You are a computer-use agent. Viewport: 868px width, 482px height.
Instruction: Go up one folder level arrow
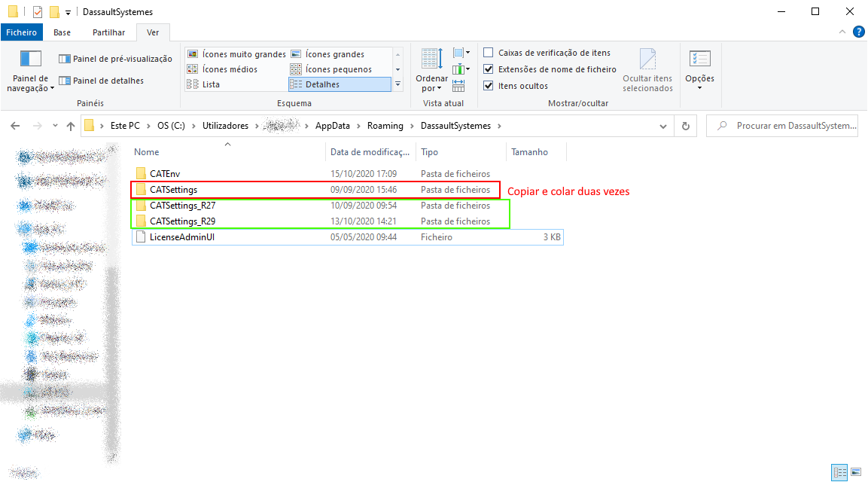(x=71, y=126)
